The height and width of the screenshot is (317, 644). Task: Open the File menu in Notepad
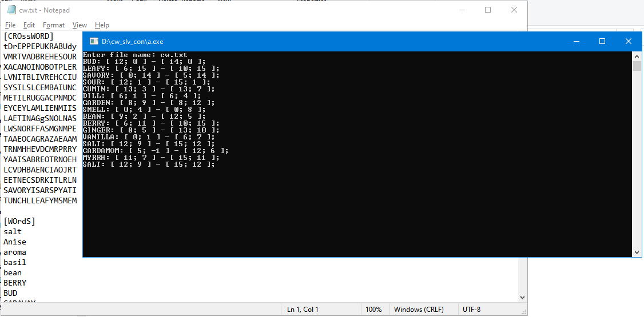[10, 25]
